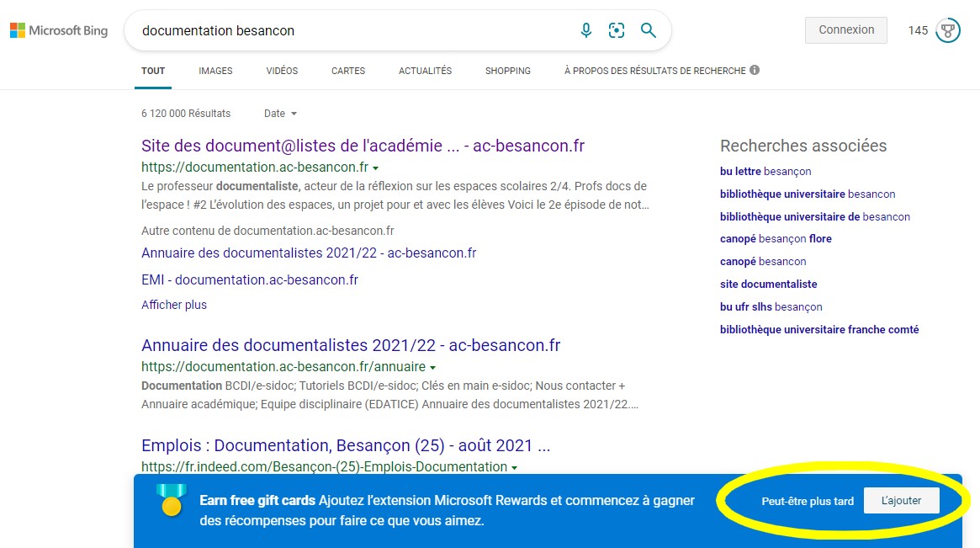
Task: Select related search canopé besancon
Action: coord(762,262)
